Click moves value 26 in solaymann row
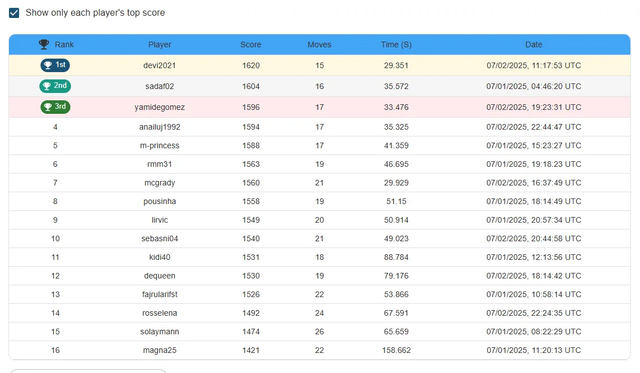The width and height of the screenshot is (640, 373). (x=320, y=331)
